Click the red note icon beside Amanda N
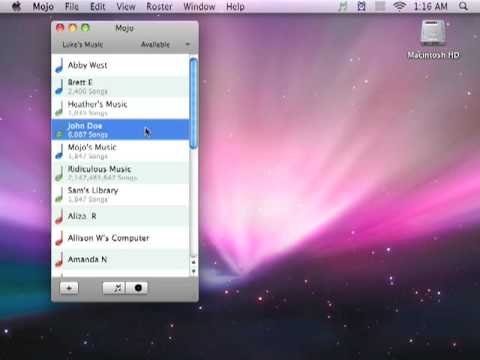The width and height of the screenshot is (480, 360). click(x=59, y=259)
